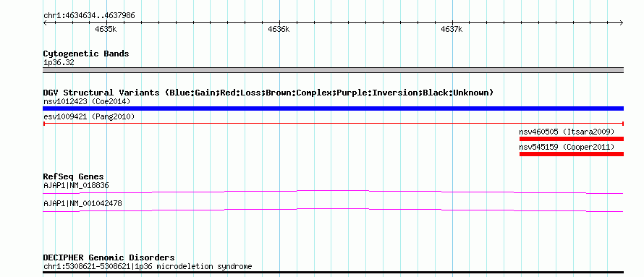
Task: Open the DECIPHER Genomic Disorders track title
Action: tap(109, 257)
